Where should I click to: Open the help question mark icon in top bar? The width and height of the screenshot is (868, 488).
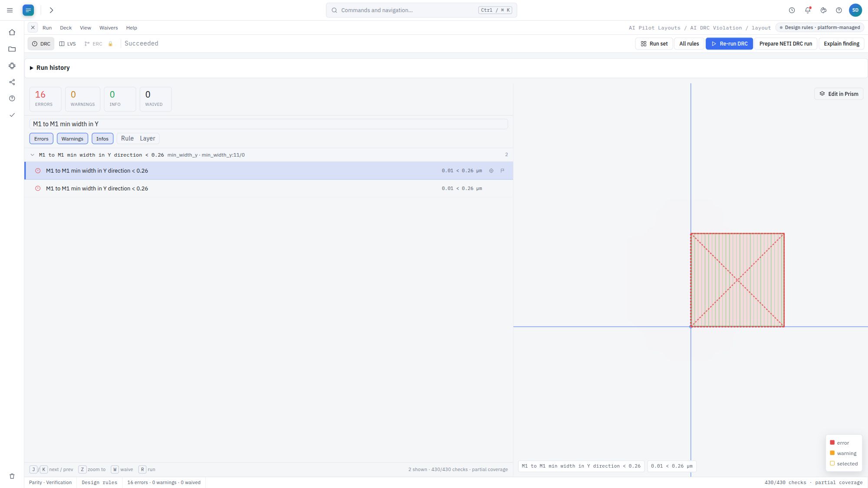839,10
